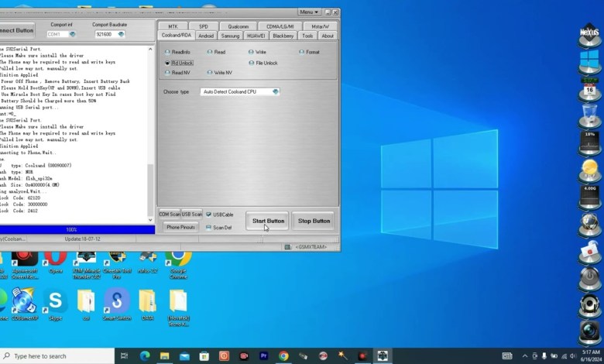604x364 pixels.
Task: Open the CDBurnerXP desktop shortcut
Action: click(x=24, y=304)
